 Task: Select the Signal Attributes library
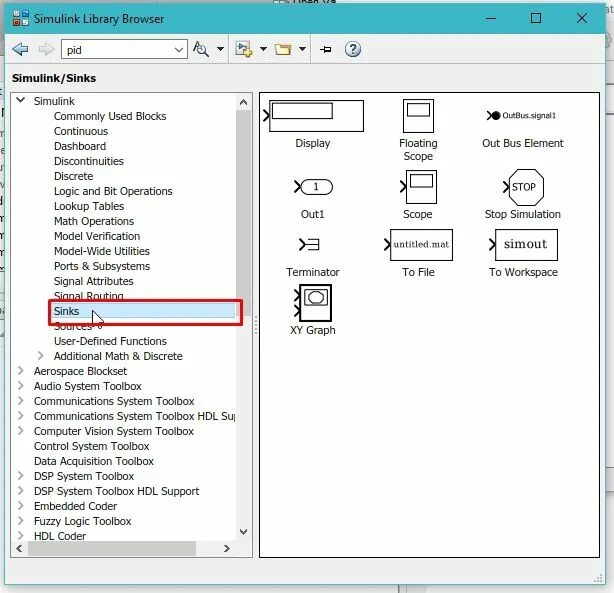coord(94,281)
